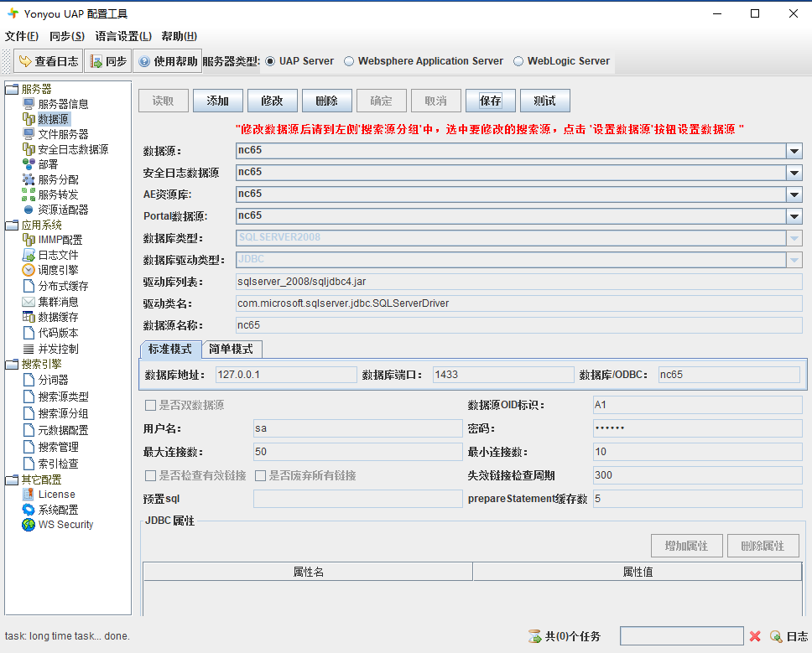Select 搜索源分组 tree item
Viewport: 812px width, 653px height.
(63, 413)
